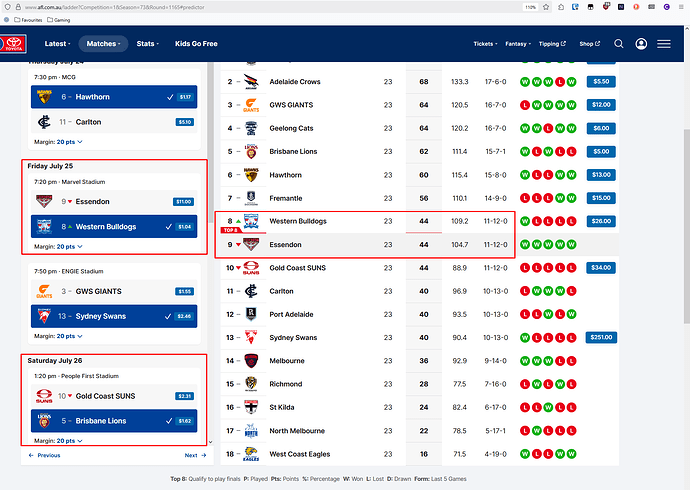The image size is (690, 490).
Task: Click the browser address bar URL
Action: tap(114, 7)
